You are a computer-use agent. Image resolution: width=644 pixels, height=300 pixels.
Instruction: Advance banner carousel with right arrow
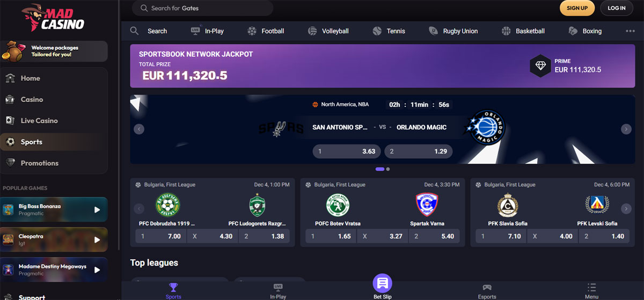(x=626, y=129)
